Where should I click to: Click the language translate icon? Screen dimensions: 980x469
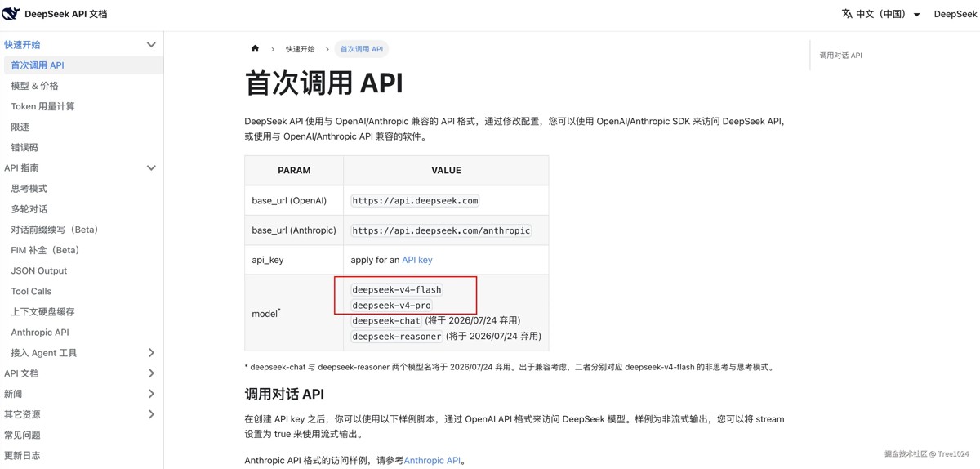point(847,14)
